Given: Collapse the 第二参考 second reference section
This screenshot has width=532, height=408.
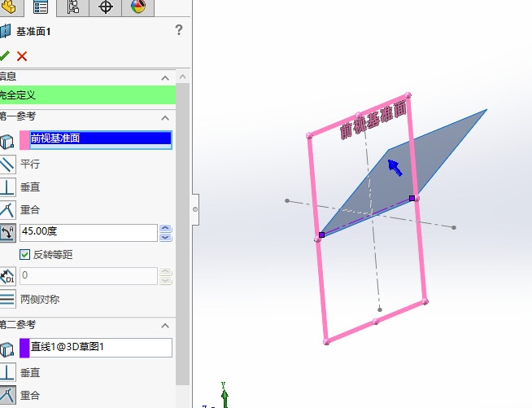Looking at the screenshot, I should click(165, 323).
